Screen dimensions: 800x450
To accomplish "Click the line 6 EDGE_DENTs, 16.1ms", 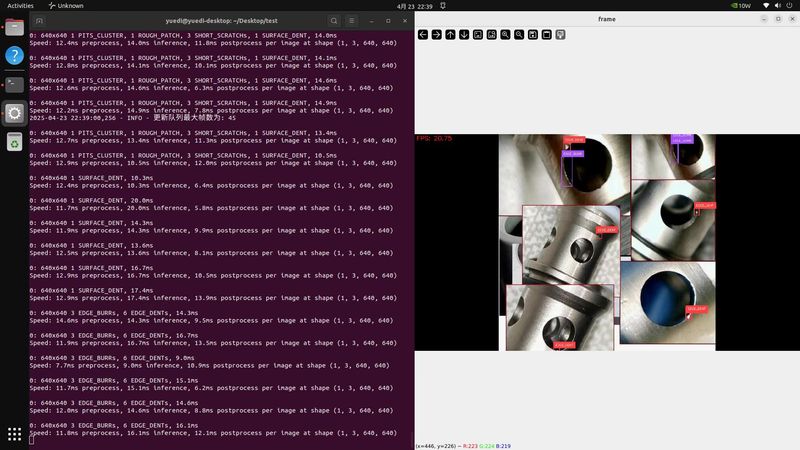I will tap(114, 426).
